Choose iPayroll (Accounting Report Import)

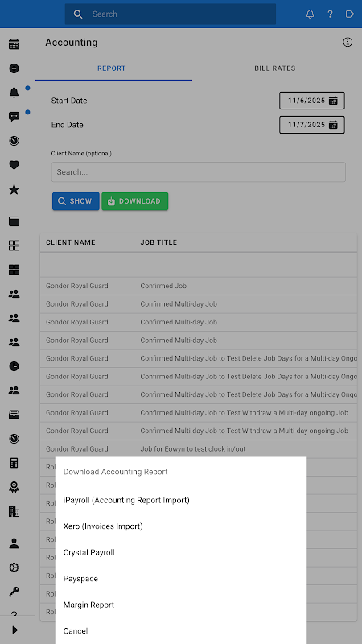(181, 500)
